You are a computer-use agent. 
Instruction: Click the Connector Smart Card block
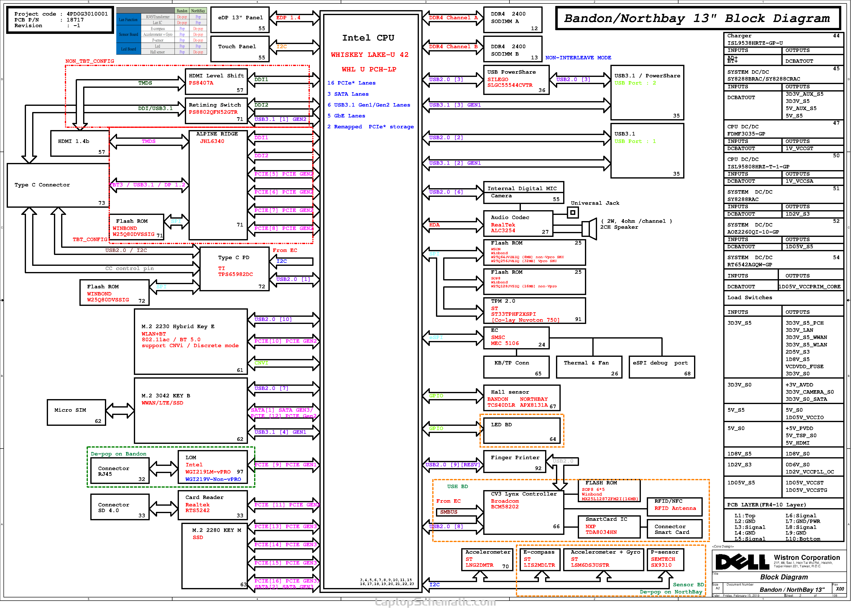point(675,529)
